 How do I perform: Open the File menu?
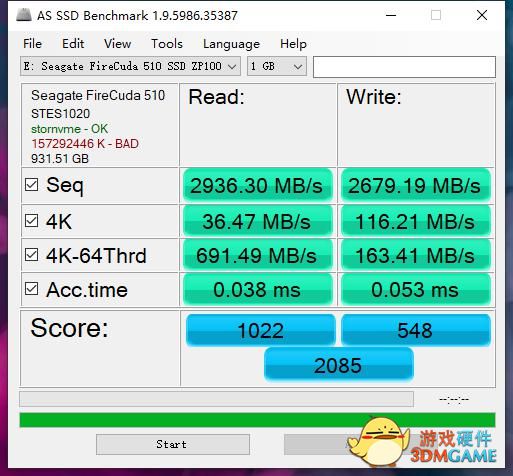[32, 44]
